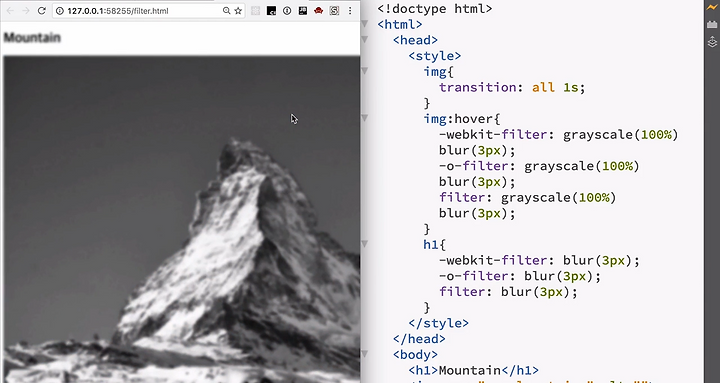Click the grayscale mountain image
Viewport: 720px width, 383px height.
click(x=182, y=219)
